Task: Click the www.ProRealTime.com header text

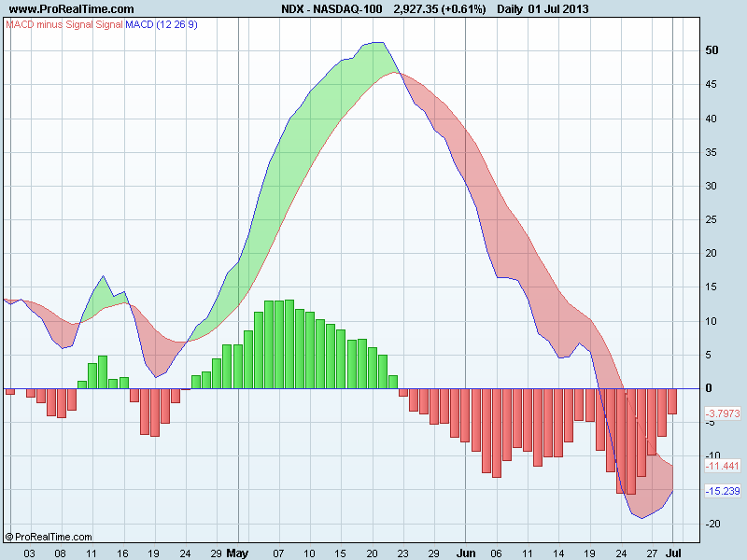Action: coord(72,9)
